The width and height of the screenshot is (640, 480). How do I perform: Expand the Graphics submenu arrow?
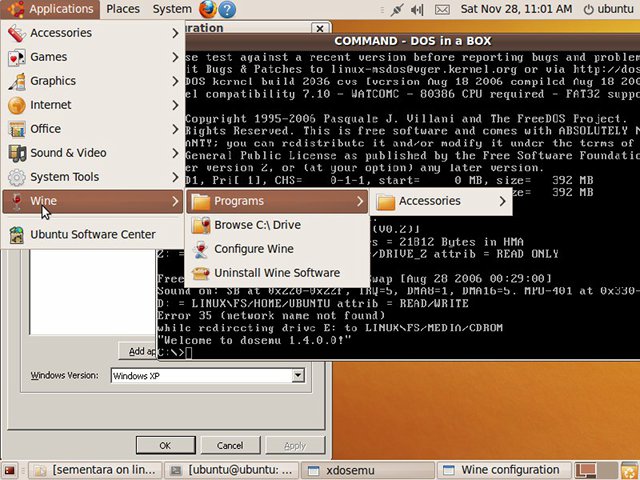[x=176, y=81]
